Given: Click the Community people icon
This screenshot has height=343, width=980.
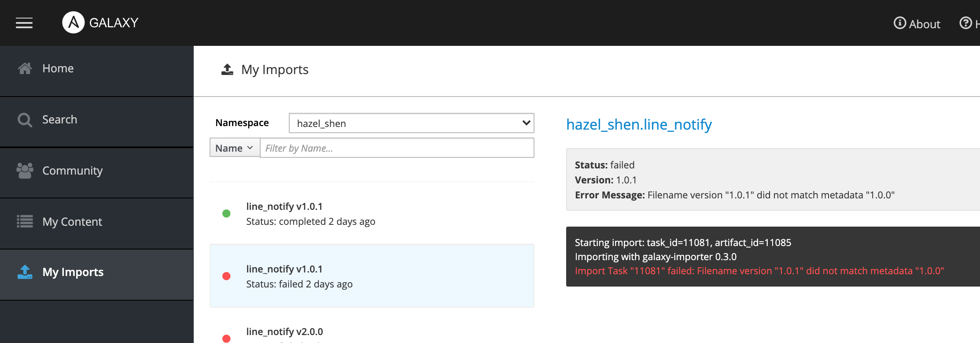Looking at the screenshot, I should click(x=25, y=171).
